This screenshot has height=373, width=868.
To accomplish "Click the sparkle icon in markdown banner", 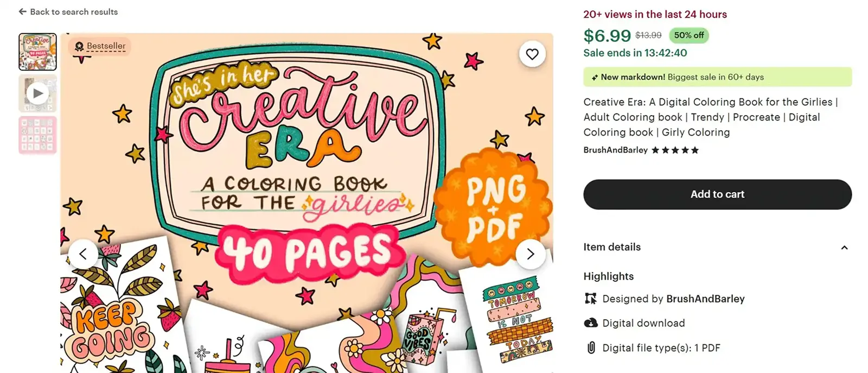I will pyautogui.click(x=594, y=77).
